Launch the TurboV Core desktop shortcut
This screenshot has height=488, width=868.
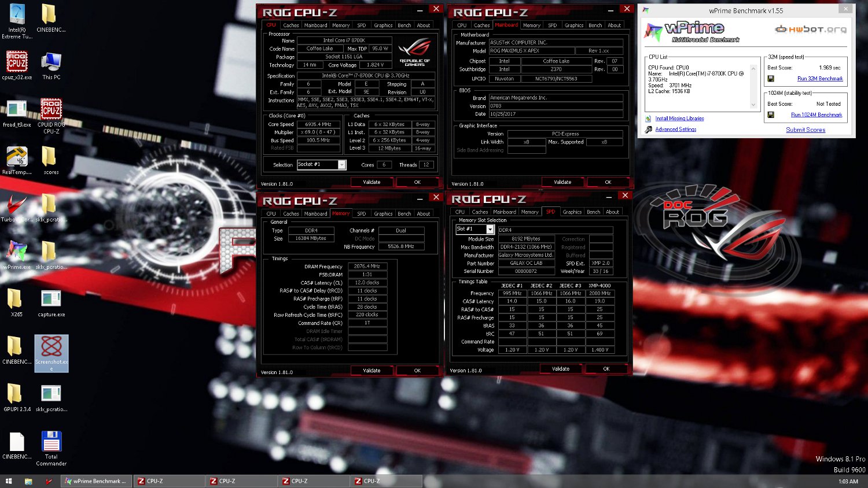coord(17,208)
